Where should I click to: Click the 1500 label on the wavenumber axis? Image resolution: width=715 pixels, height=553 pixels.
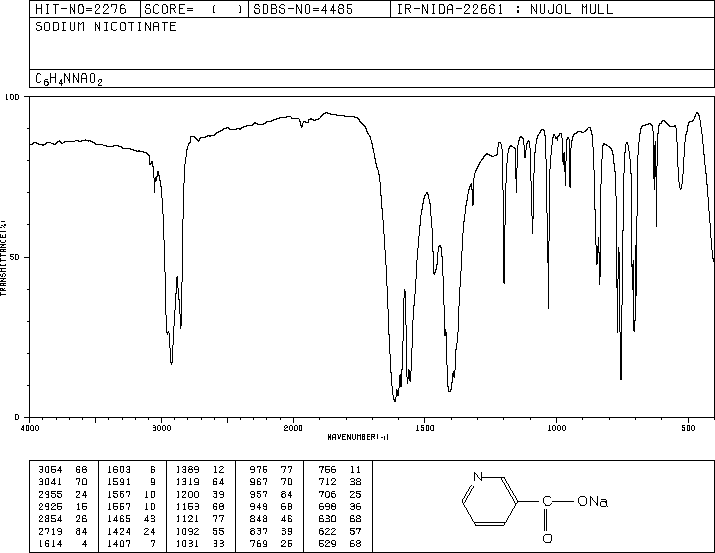[425, 428]
